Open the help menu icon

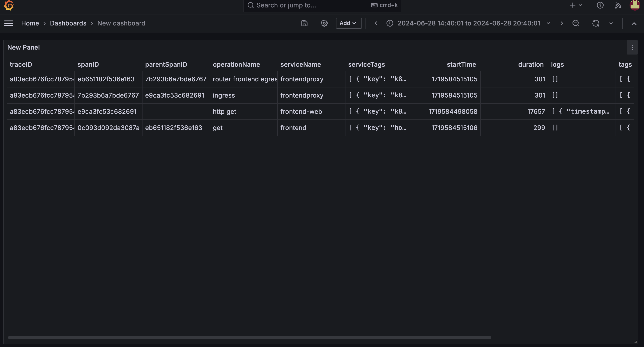(x=600, y=5)
